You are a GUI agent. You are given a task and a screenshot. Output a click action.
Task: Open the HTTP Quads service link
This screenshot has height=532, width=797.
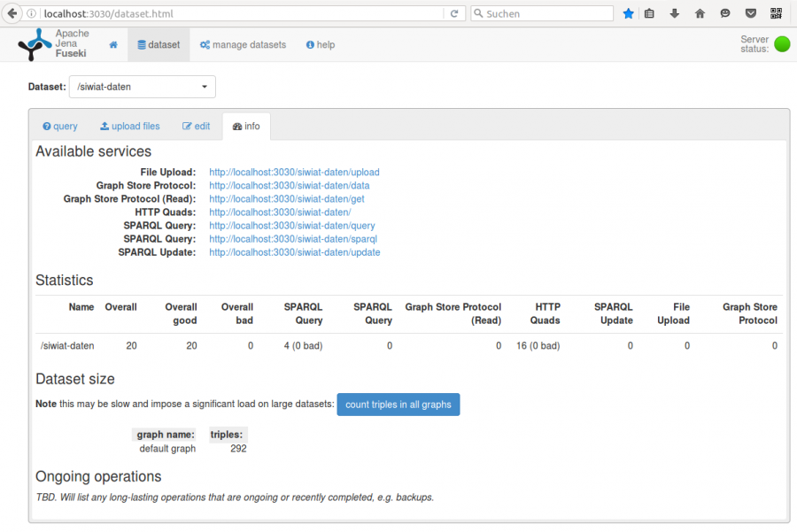tap(280, 212)
